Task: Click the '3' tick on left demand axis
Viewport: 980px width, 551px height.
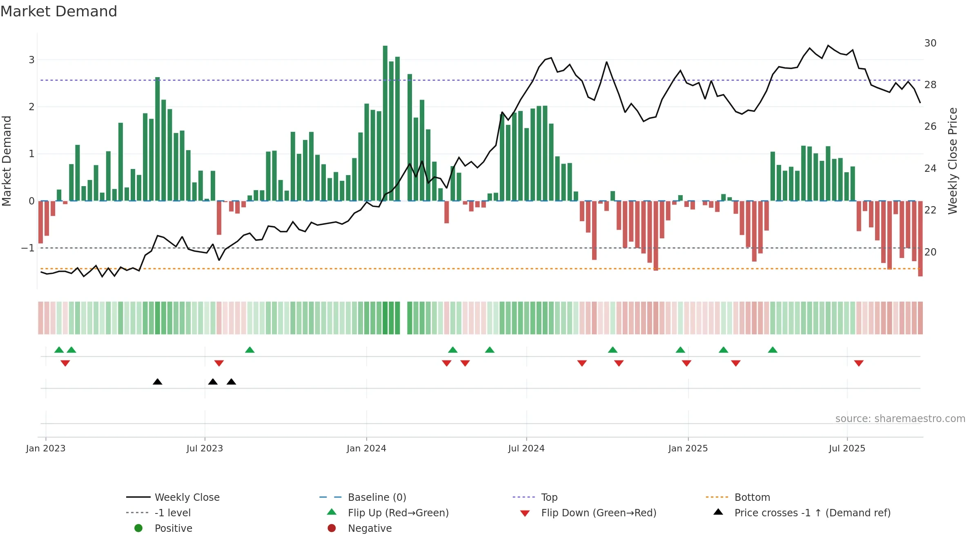Action: tap(31, 60)
